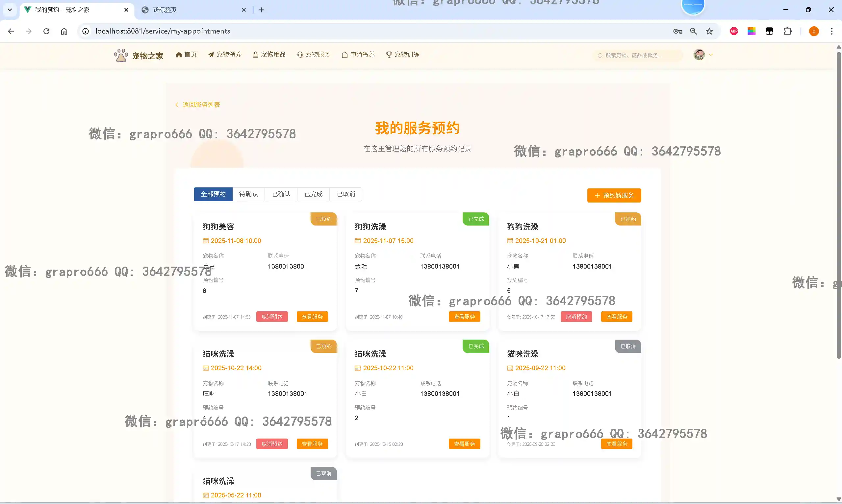This screenshot has height=504, width=842.
Task: Open 宠物服务 services page
Action: (314, 54)
